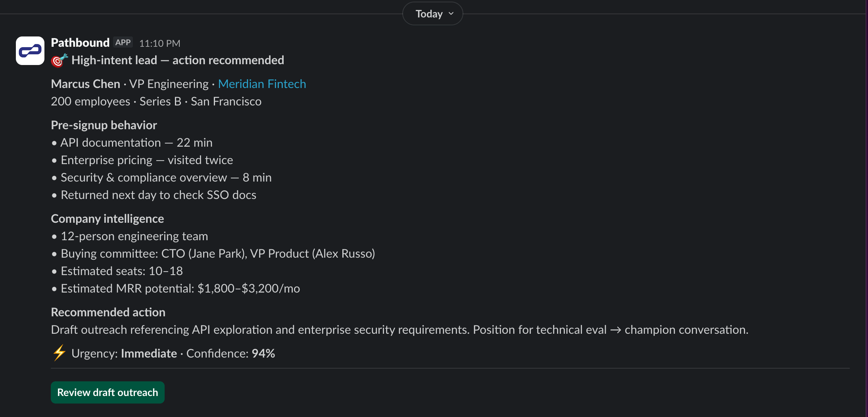Select the Marcus Chen lead name
Image resolution: width=868 pixels, height=417 pixels.
click(x=85, y=84)
